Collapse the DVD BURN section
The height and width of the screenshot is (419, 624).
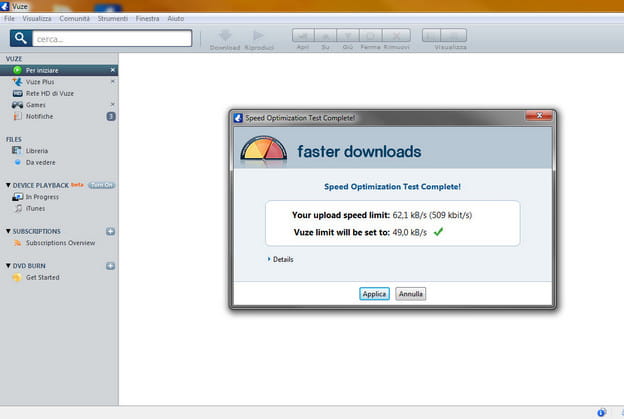(x=8, y=266)
